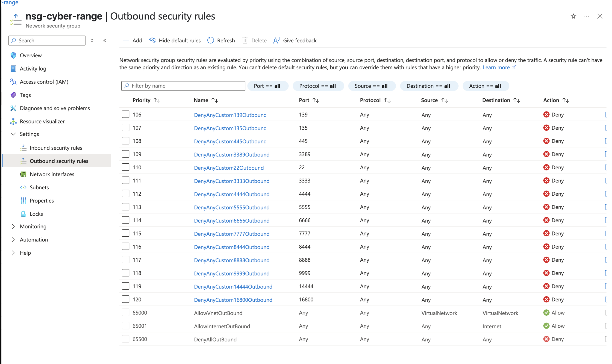This screenshot has height=364, width=612.
Task: Click the Give feedback icon
Action: pos(277,40)
